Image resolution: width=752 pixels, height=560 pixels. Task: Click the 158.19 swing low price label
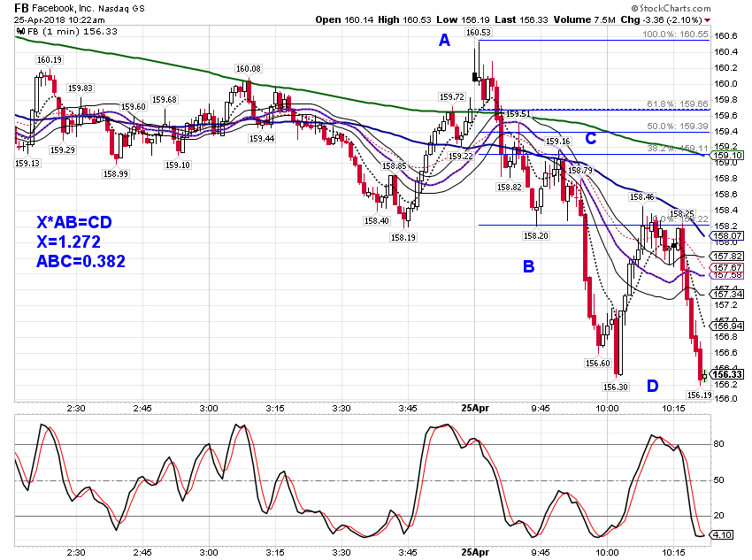(x=403, y=237)
